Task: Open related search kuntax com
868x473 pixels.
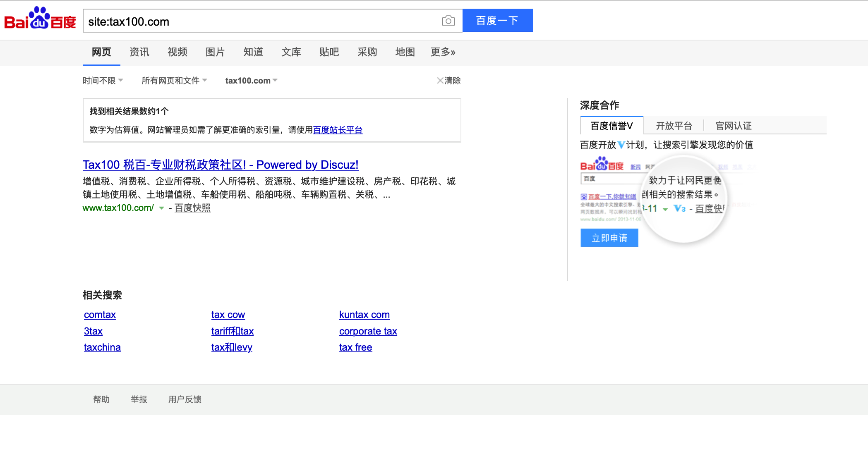Action: (x=364, y=315)
